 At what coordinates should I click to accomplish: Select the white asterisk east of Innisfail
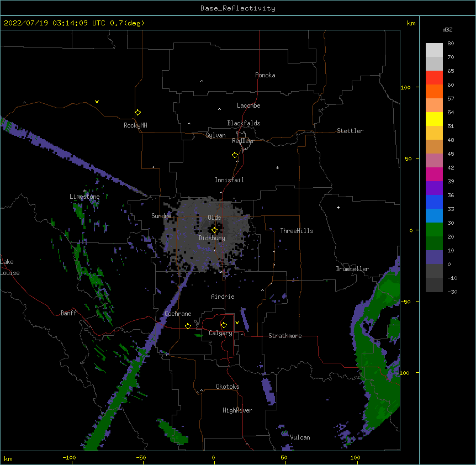(277, 167)
